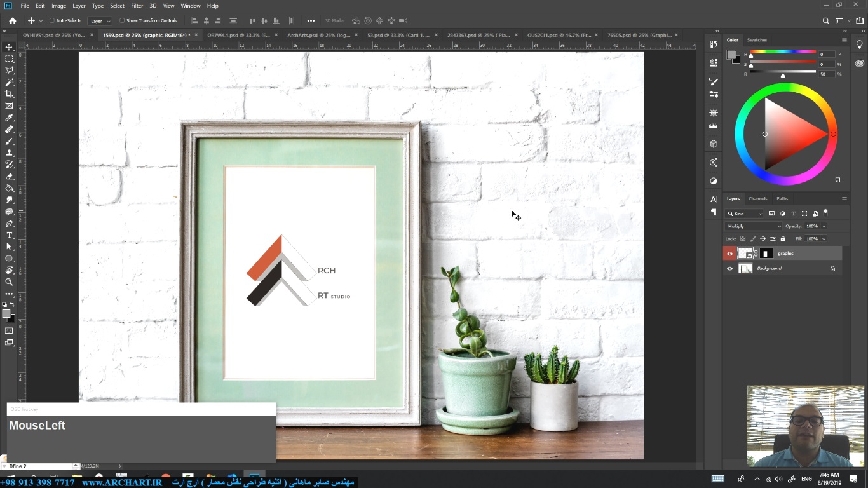868x488 pixels.
Task: Open the Filter menu
Action: 137,6
